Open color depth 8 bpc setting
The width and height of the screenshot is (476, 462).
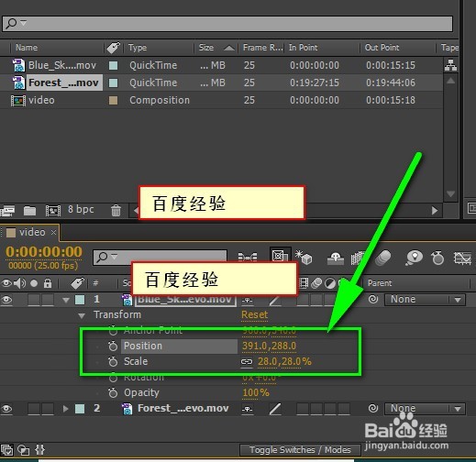click(x=81, y=209)
